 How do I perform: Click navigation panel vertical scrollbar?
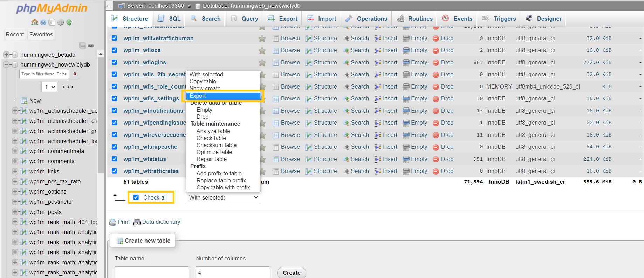(101, 116)
